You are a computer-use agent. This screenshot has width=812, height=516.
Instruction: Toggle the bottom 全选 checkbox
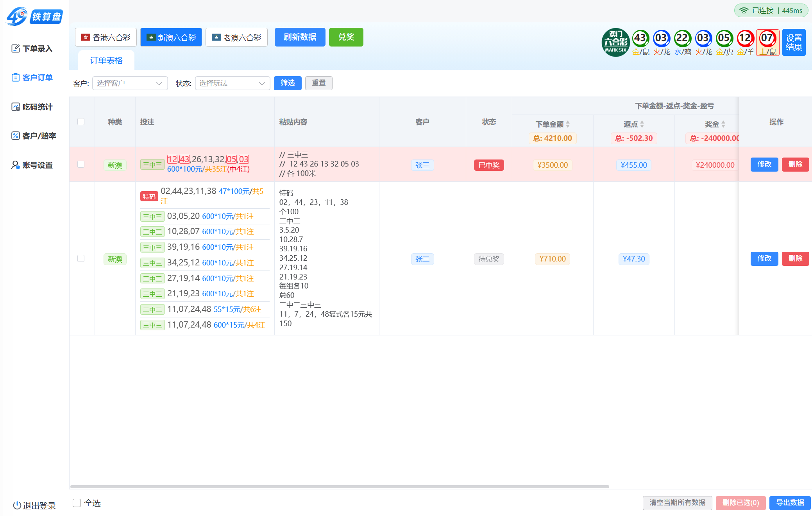pyautogui.click(x=77, y=503)
